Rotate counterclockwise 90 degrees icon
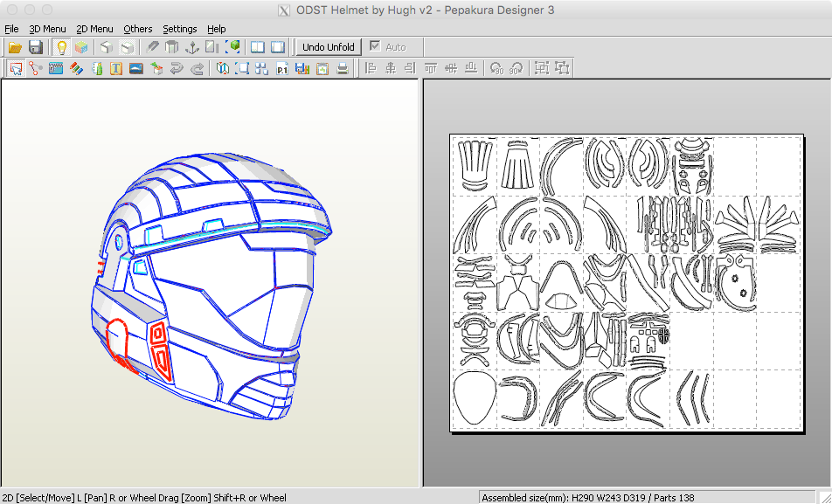This screenshot has height=504, width=832. point(496,68)
